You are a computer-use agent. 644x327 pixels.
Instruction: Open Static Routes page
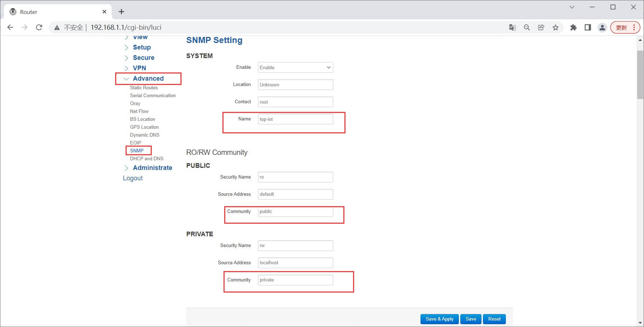tap(144, 88)
